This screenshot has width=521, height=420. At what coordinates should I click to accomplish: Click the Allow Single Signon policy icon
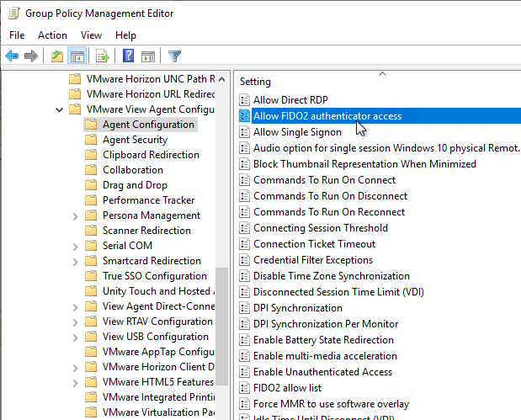tap(245, 132)
